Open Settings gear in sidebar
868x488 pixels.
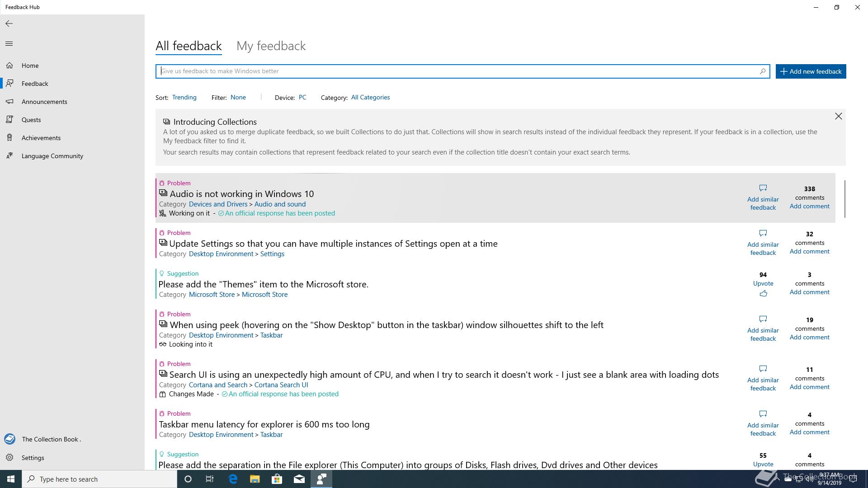[x=72, y=458]
